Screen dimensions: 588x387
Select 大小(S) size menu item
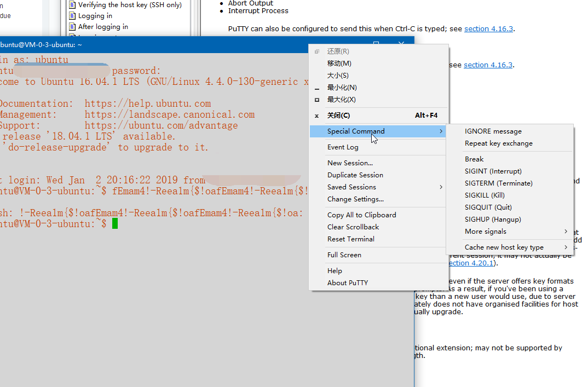point(378,76)
